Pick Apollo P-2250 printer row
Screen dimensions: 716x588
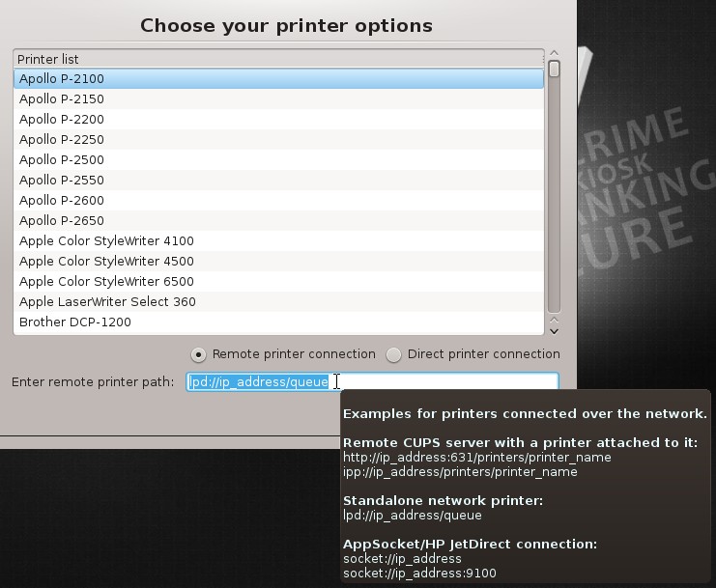pos(278,140)
